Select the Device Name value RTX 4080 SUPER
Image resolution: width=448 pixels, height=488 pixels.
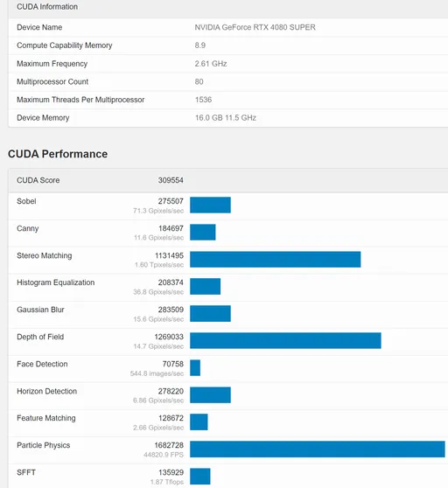point(255,27)
